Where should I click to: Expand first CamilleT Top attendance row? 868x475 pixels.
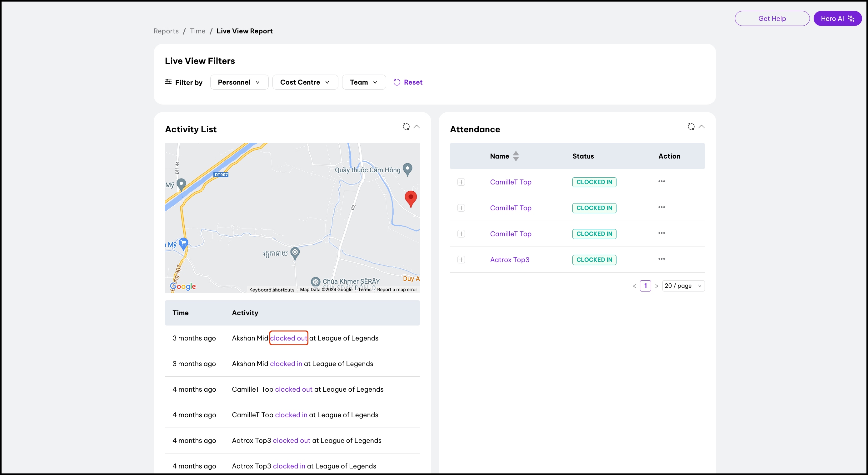[461, 182]
